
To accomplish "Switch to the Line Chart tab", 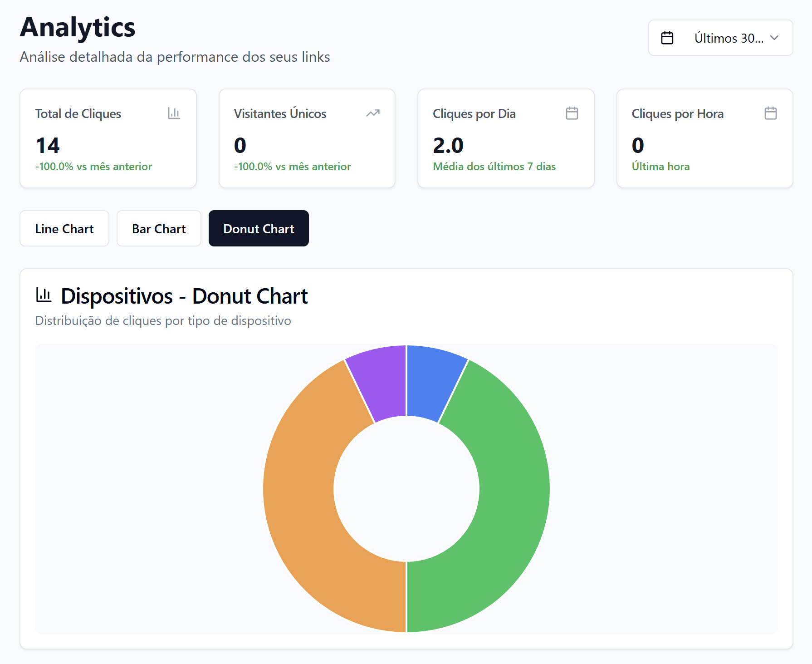I will (64, 229).
